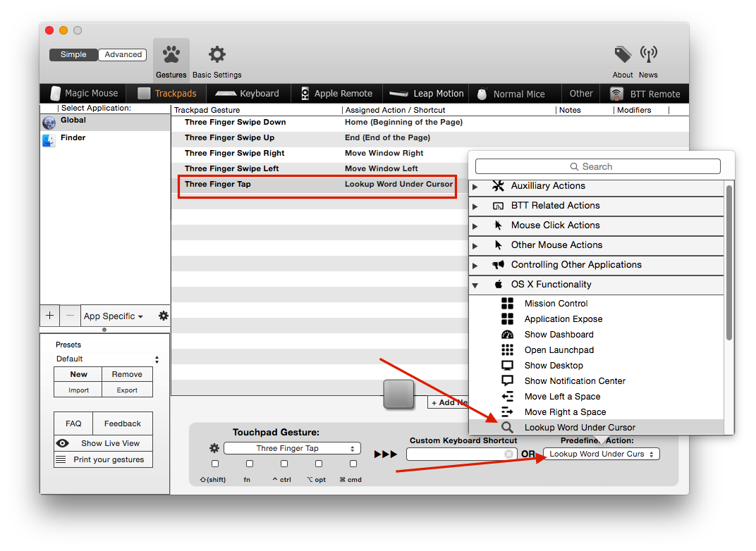This screenshot has width=756, height=551.
Task: Switch to the BTT Remote tab
Action: point(645,94)
